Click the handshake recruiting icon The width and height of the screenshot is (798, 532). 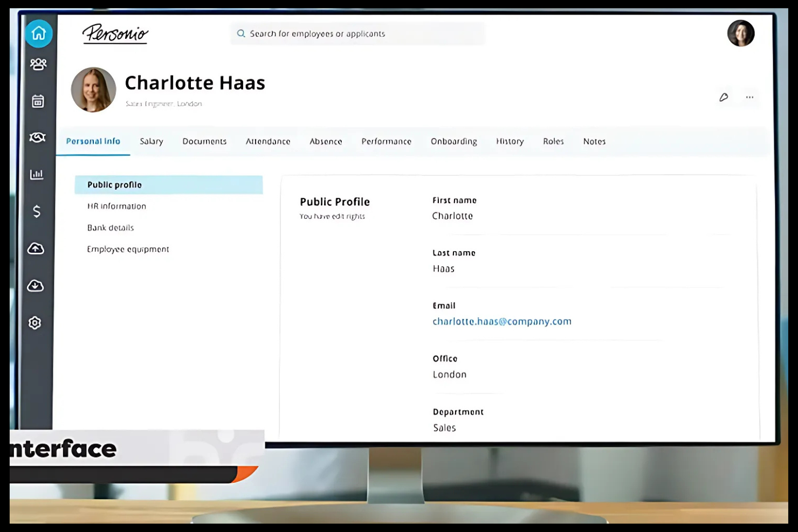click(37, 137)
